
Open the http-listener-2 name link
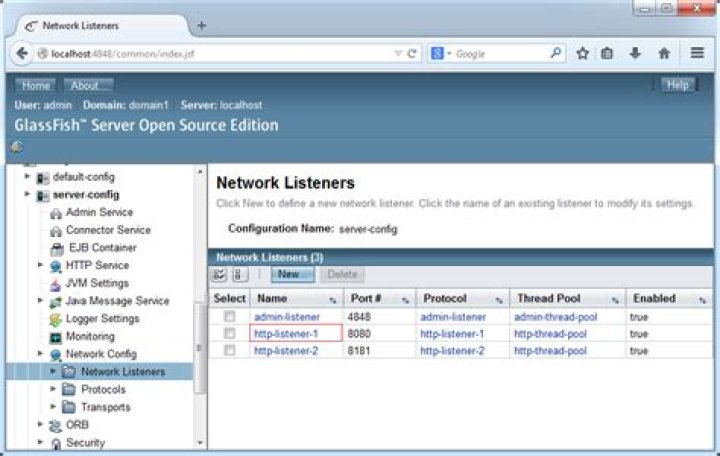[286, 351]
